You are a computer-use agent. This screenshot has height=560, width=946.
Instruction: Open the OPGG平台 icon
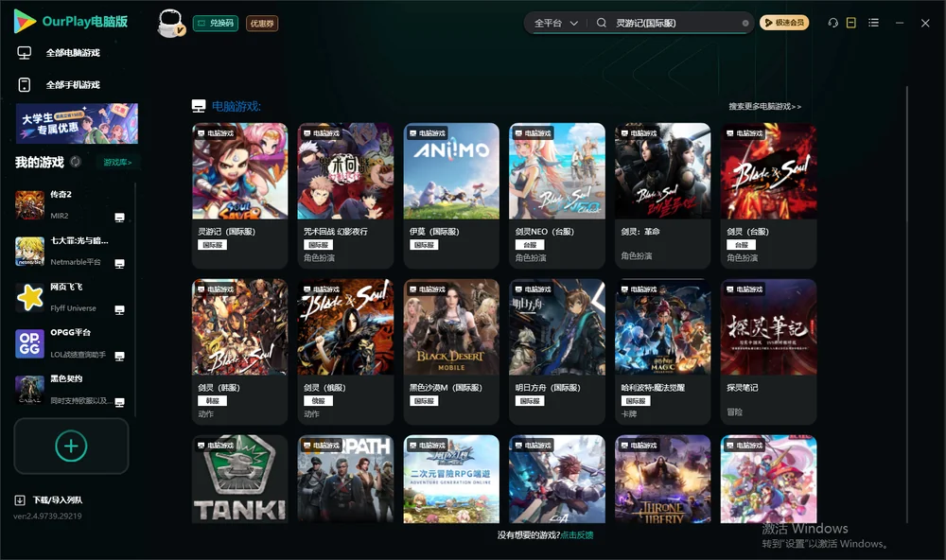tap(29, 343)
